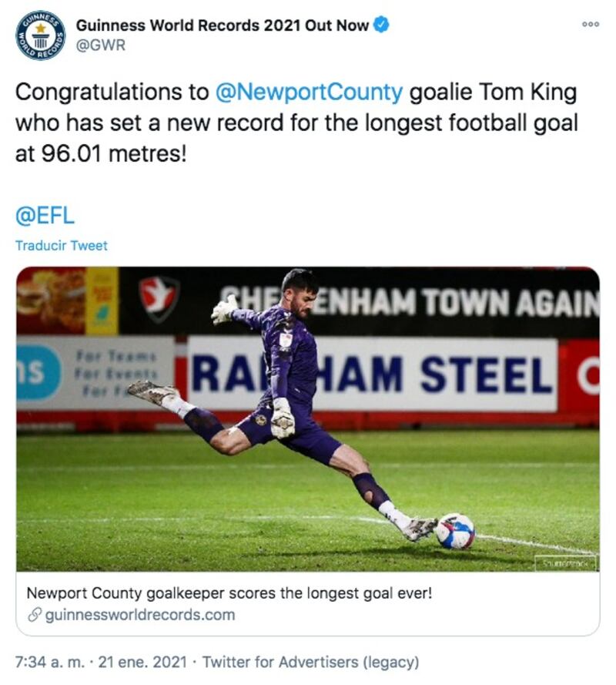Image resolution: width=616 pixels, height=685 pixels.
Task: Open the 21 ene. 2021 date link
Action: point(150,661)
